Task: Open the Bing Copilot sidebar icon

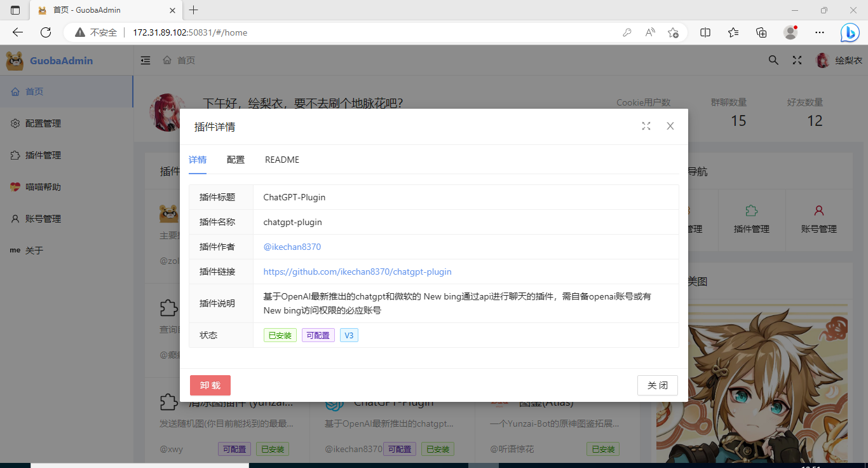Action: tap(850, 32)
